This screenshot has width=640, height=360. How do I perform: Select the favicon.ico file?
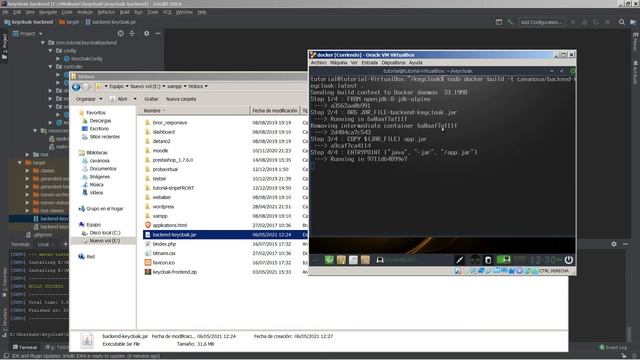[164, 263]
